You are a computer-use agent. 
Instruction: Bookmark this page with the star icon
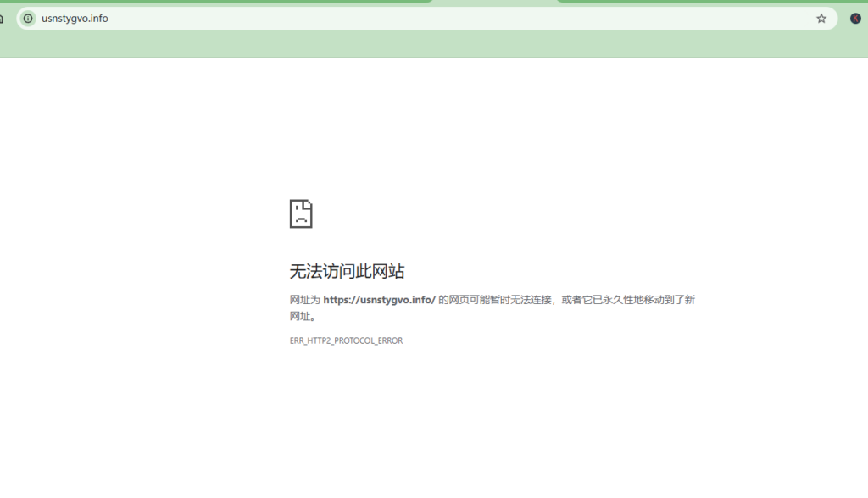(821, 19)
